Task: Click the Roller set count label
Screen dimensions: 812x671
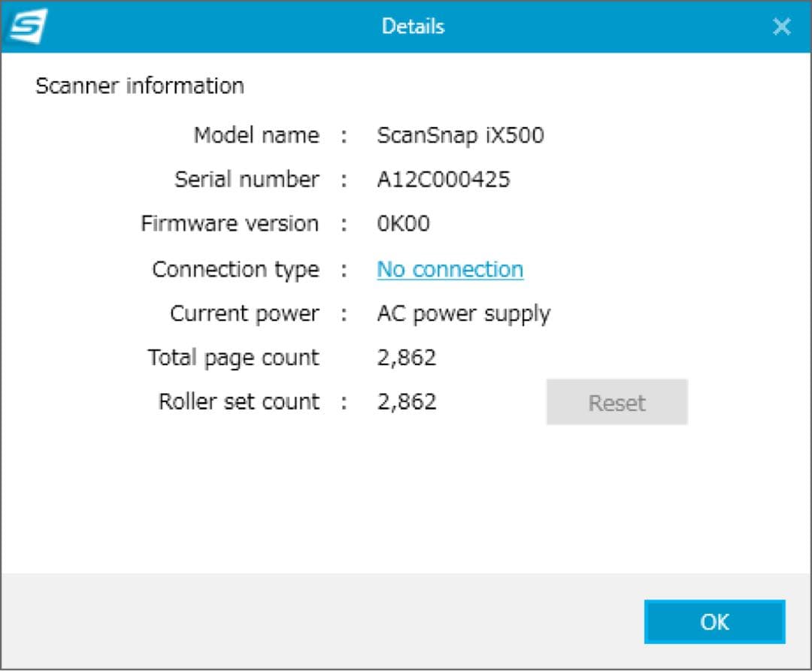Action: click(x=239, y=401)
